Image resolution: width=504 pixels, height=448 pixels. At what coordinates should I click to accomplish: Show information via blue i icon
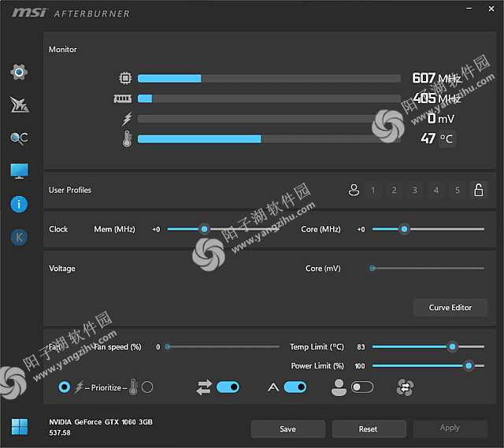point(19,205)
